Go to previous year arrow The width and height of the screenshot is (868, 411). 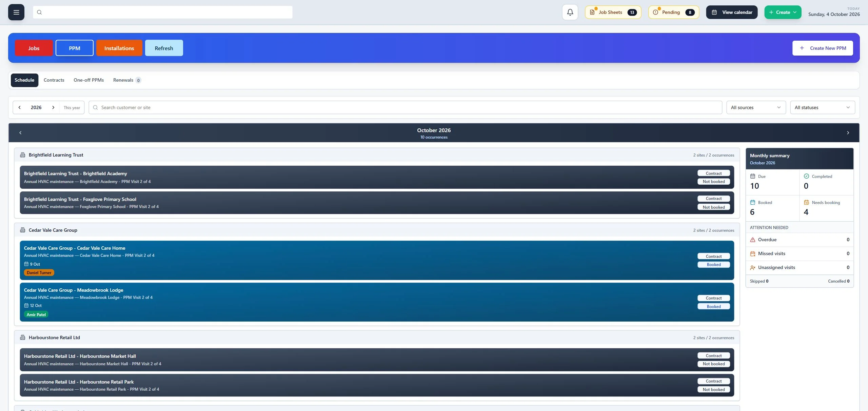click(20, 107)
